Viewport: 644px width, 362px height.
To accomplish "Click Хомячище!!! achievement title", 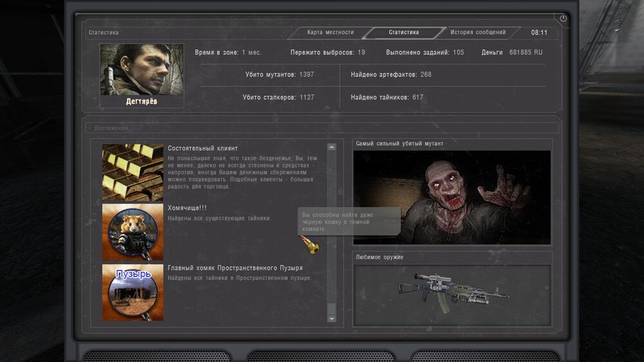I will click(187, 208).
